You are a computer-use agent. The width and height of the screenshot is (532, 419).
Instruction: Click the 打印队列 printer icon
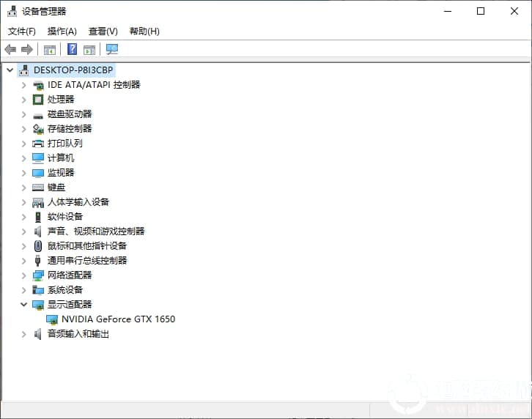coord(38,144)
